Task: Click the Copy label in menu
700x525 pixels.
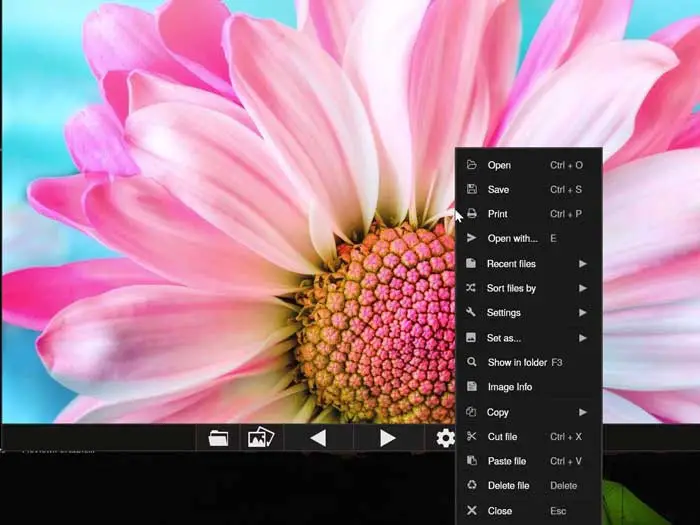Action: 498,412
